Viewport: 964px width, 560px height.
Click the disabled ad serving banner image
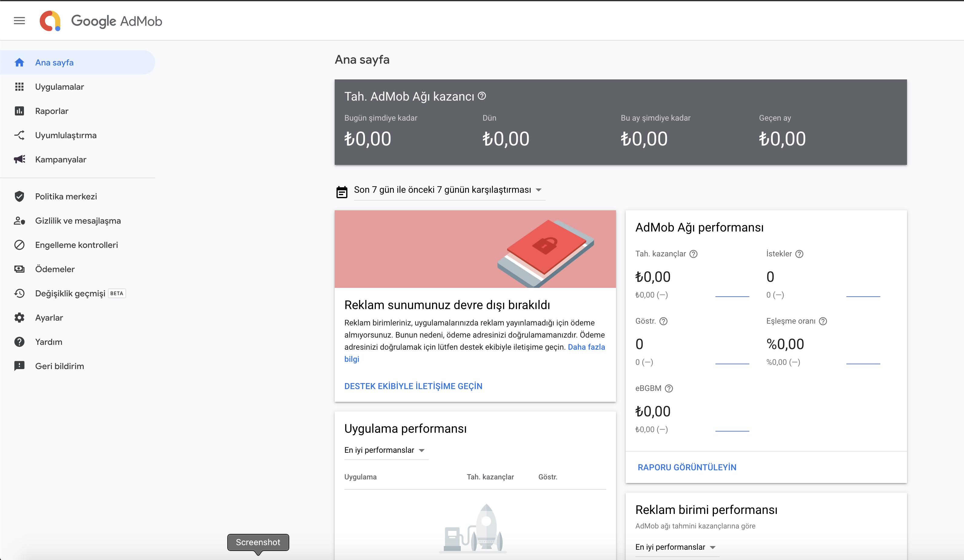click(475, 249)
